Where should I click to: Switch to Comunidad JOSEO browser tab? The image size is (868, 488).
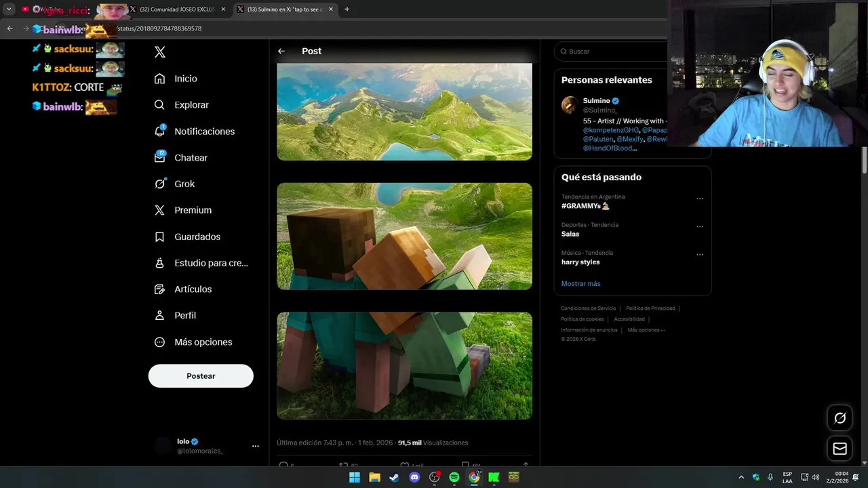click(x=177, y=9)
